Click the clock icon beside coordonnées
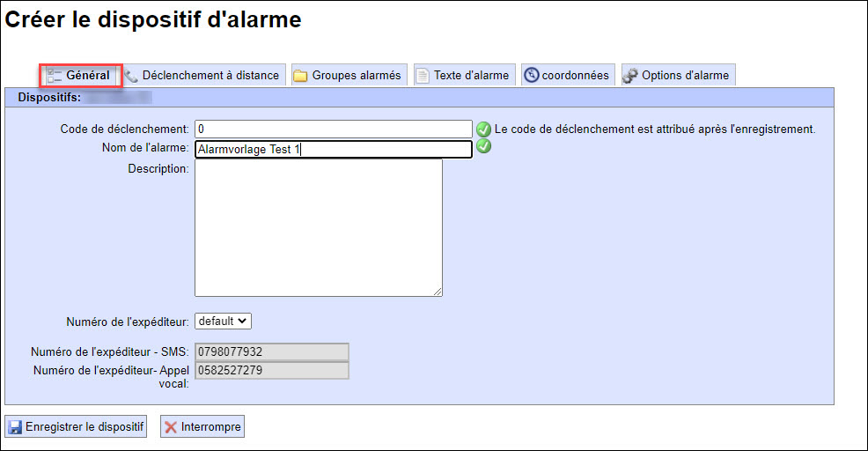868x451 pixels. pos(531,76)
